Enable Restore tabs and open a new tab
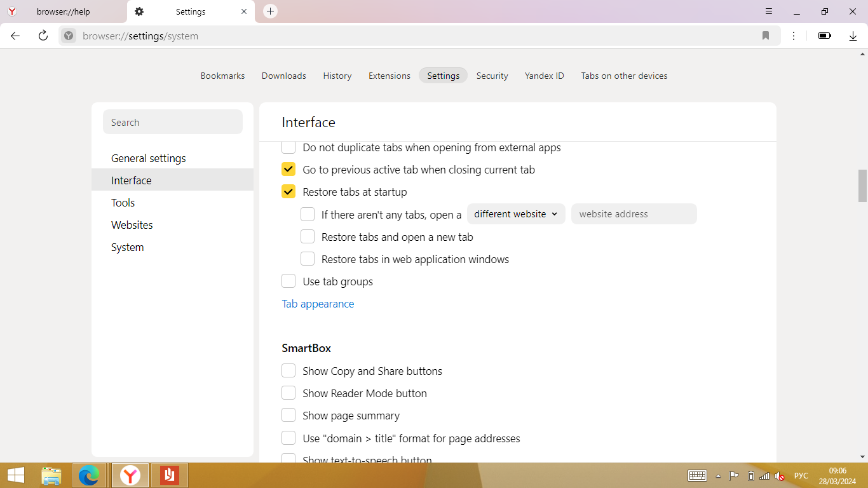The height and width of the screenshot is (488, 868). 308,237
